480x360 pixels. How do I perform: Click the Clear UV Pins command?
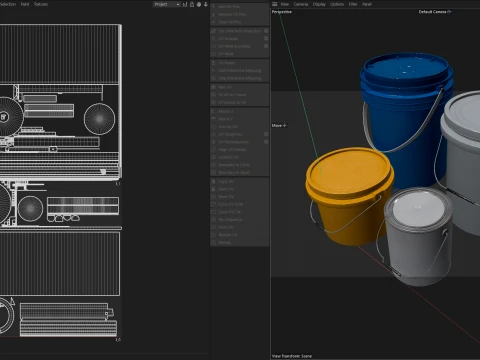pos(239,22)
